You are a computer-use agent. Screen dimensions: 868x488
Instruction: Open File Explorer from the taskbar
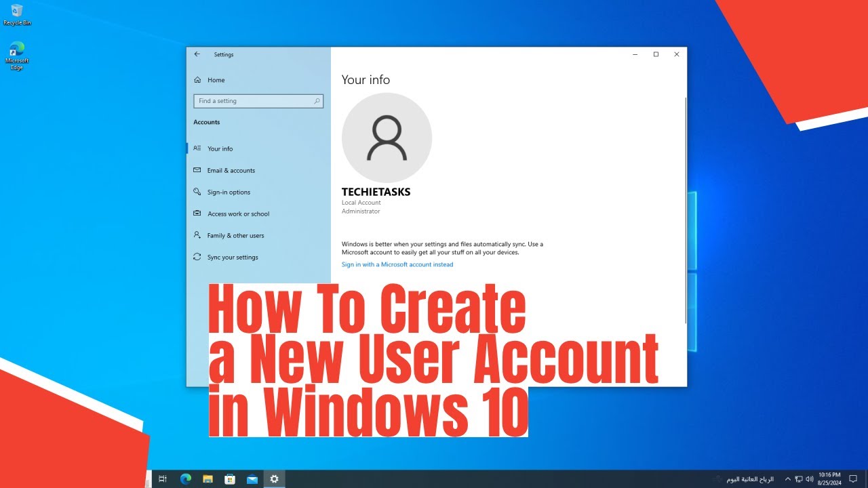pos(208,479)
